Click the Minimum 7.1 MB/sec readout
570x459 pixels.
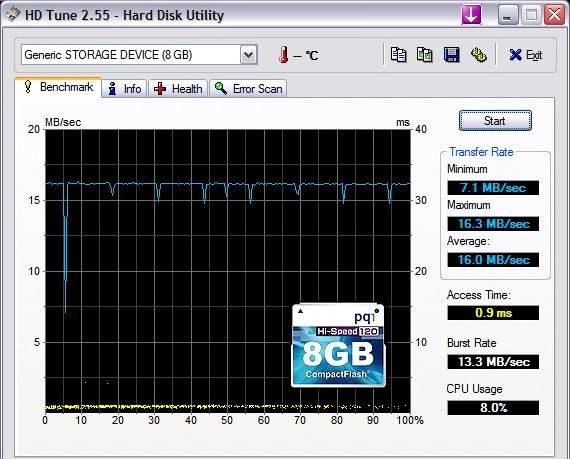tap(493, 188)
